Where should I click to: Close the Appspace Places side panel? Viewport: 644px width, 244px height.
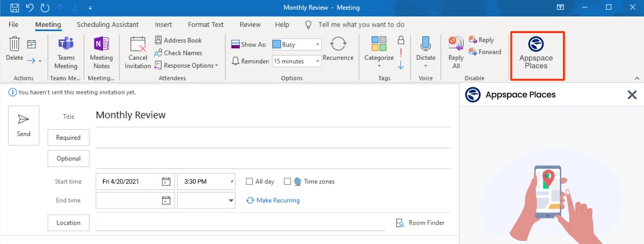(x=632, y=95)
